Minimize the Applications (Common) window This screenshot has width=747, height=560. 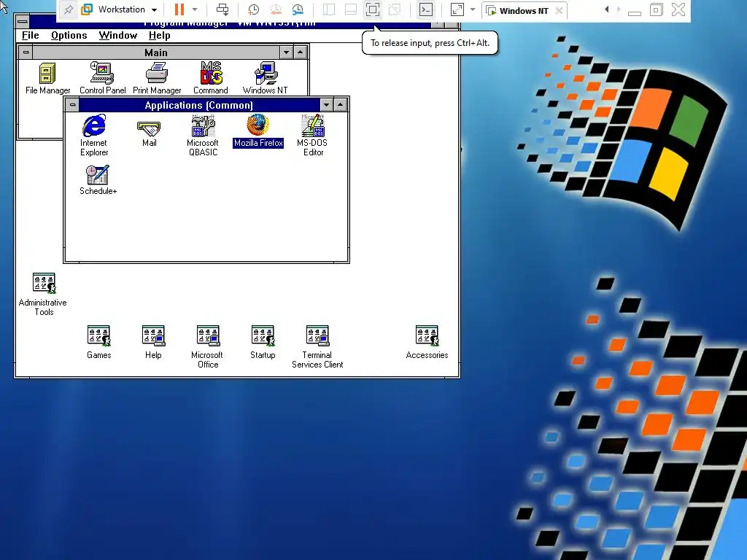(326, 105)
